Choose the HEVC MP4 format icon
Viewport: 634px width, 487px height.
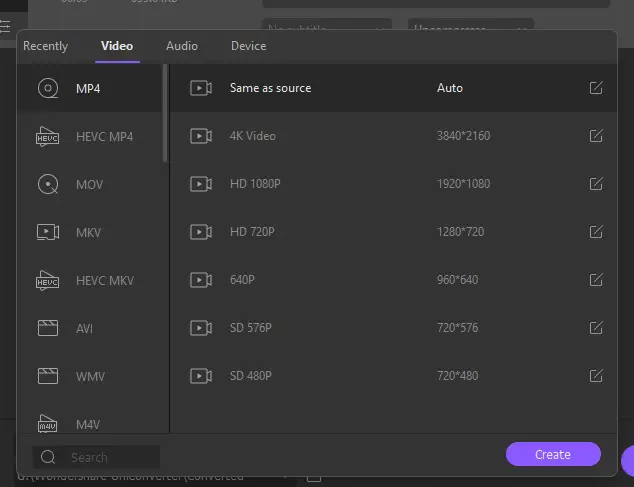pos(48,136)
